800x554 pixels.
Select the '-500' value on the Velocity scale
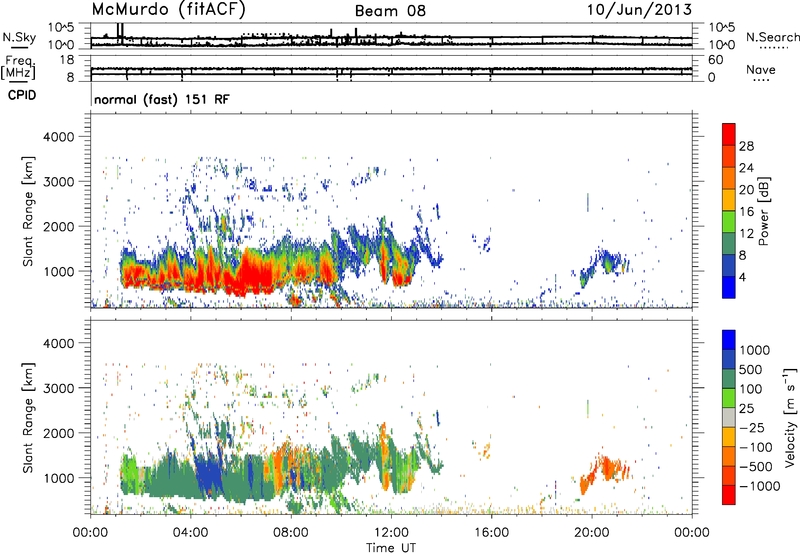(754, 467)
